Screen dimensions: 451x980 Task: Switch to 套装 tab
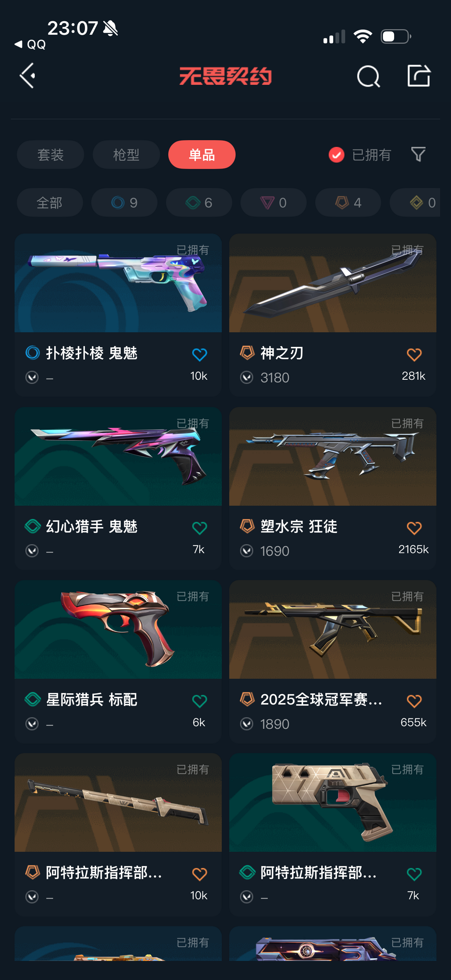[51, 155]
